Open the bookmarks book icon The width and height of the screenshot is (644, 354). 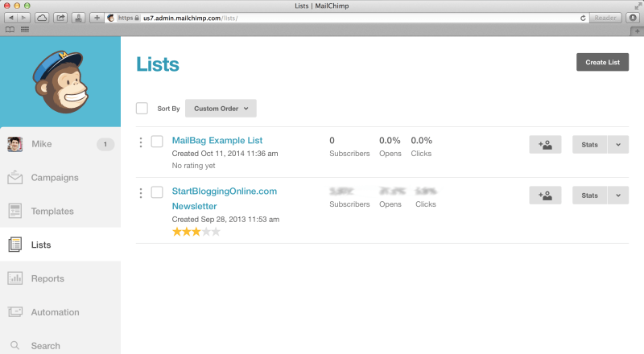click(10, 30)
